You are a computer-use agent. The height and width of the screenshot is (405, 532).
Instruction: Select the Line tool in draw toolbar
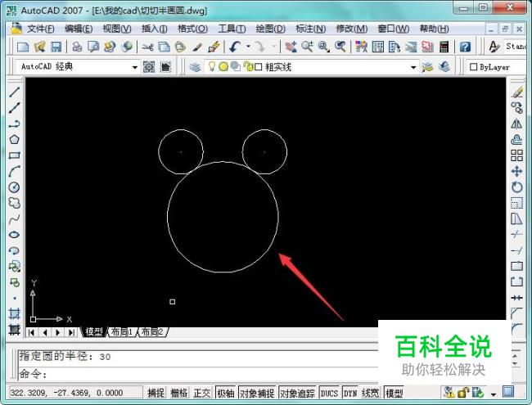[14, 92]
